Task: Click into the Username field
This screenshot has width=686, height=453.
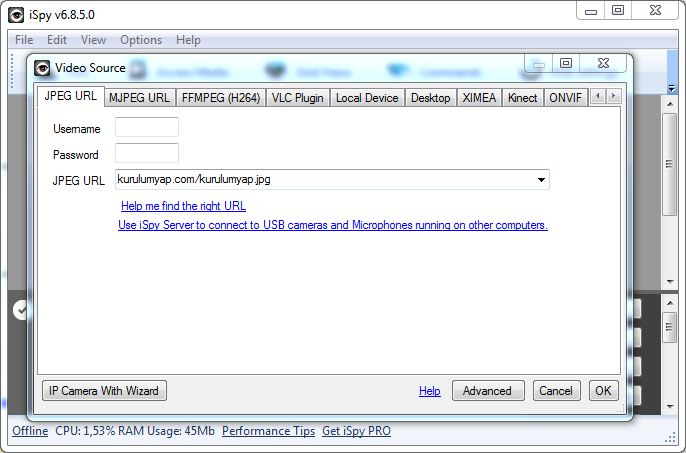Action: click(147, 127)
